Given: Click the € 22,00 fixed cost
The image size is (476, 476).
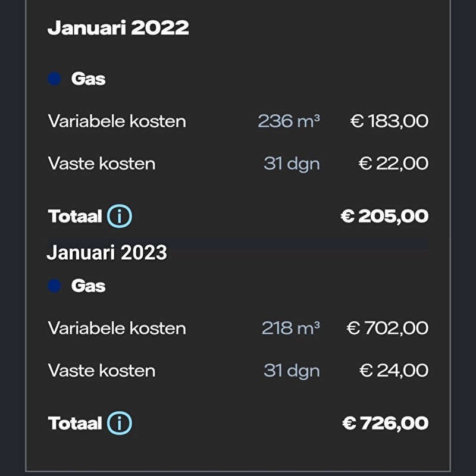Looking at the screenshot, I should coord(393,164).
